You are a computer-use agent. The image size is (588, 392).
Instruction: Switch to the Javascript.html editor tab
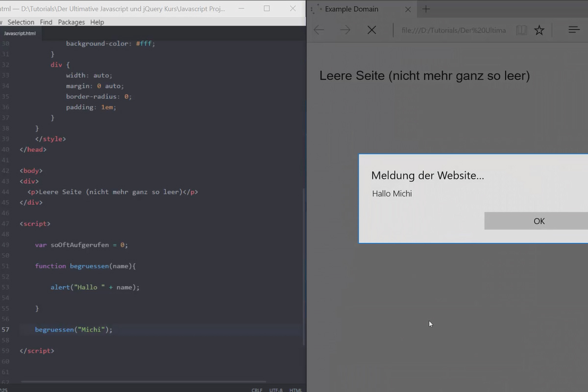click(x=20, y=33)
